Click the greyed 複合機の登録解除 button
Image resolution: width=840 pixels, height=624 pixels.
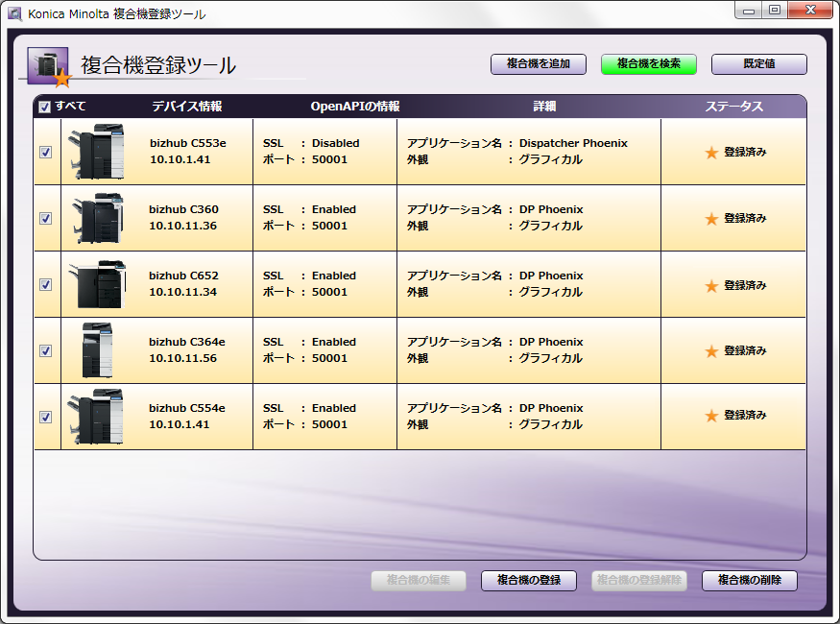[x=639, y=580]
